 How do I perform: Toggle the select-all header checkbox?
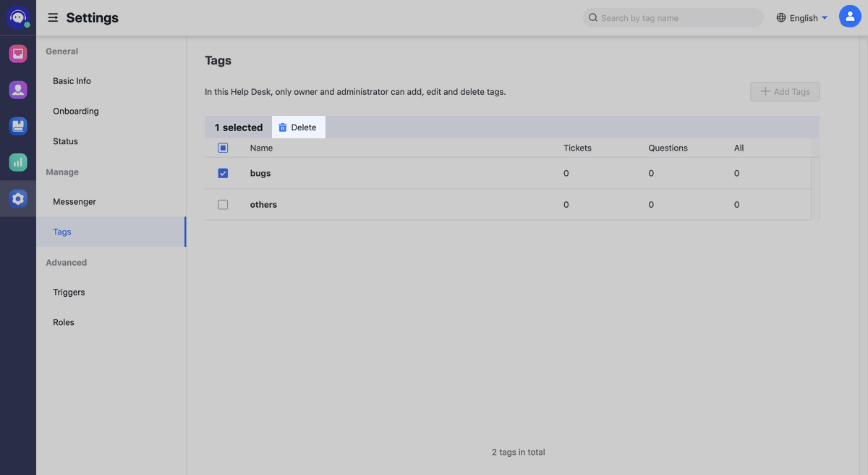223,148
